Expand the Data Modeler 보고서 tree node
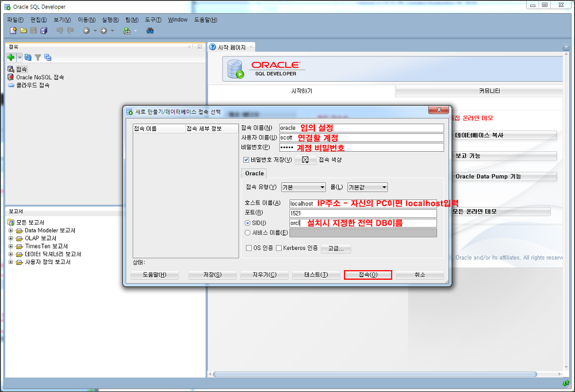The width and height of the screenshot is (575, 392). click(x=10, y=230)
